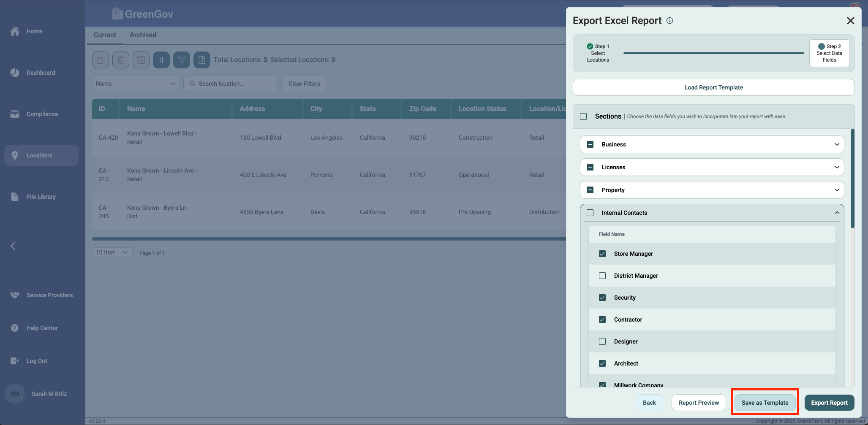Screen dimensions: 868x425
Task: Open Compliance from the sidebar
Action: tap(42, 114)
